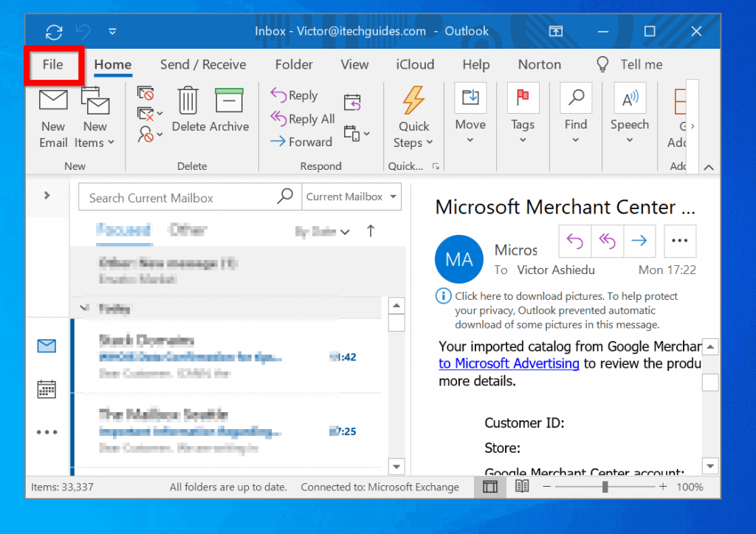
Task: Reply All using the purple double-arrow in the message header
Action: pos(607,241)
